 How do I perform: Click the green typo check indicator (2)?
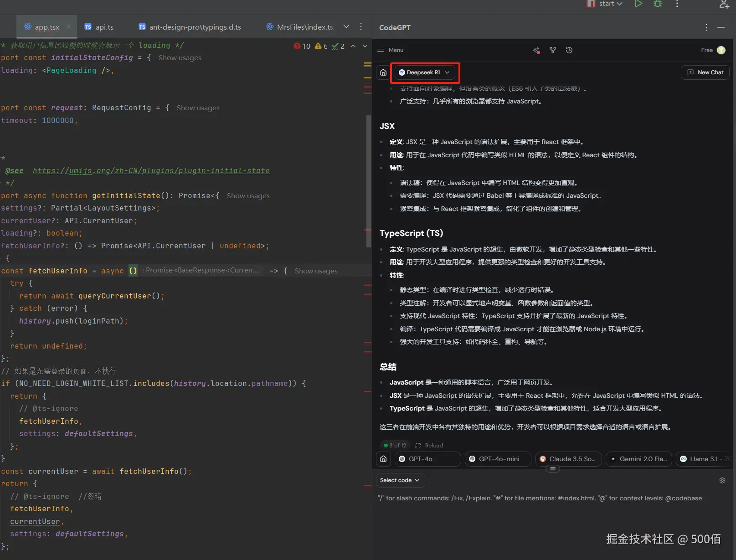coord(338,46)
